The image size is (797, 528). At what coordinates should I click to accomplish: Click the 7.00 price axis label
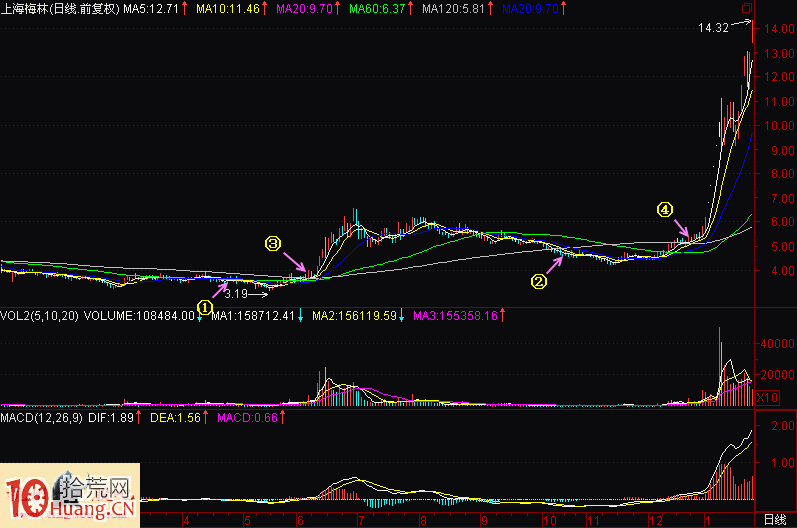click(783, 199)
